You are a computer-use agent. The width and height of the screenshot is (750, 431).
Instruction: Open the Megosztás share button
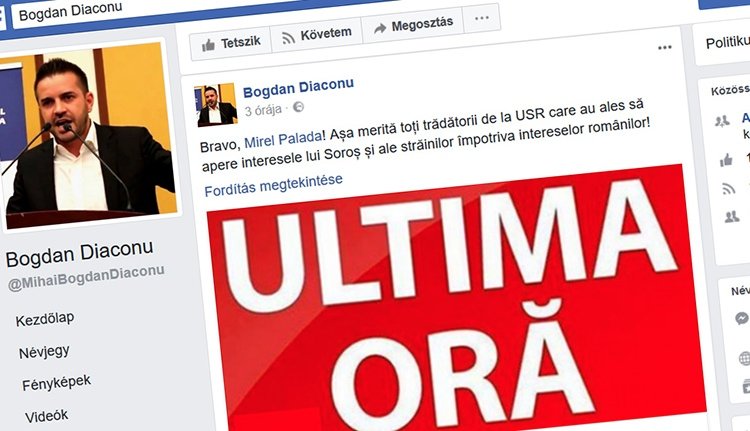413,25
